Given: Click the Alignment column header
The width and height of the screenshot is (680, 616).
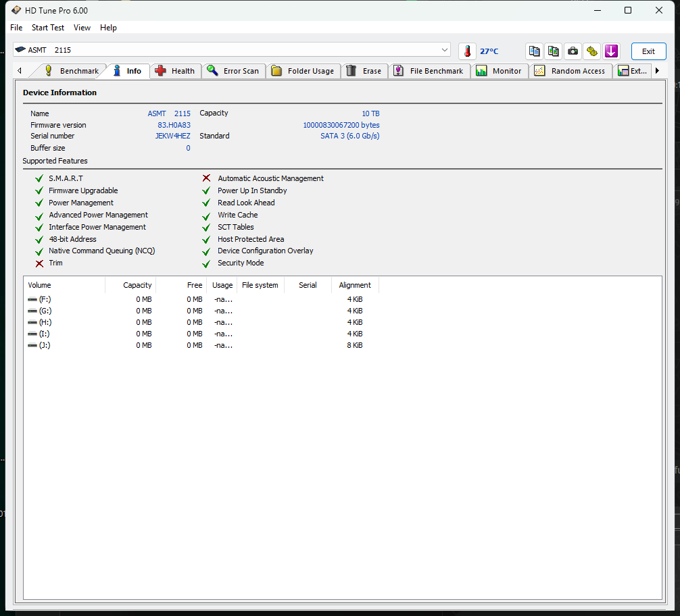Looking at the screenshot, I should click(355, 285).
